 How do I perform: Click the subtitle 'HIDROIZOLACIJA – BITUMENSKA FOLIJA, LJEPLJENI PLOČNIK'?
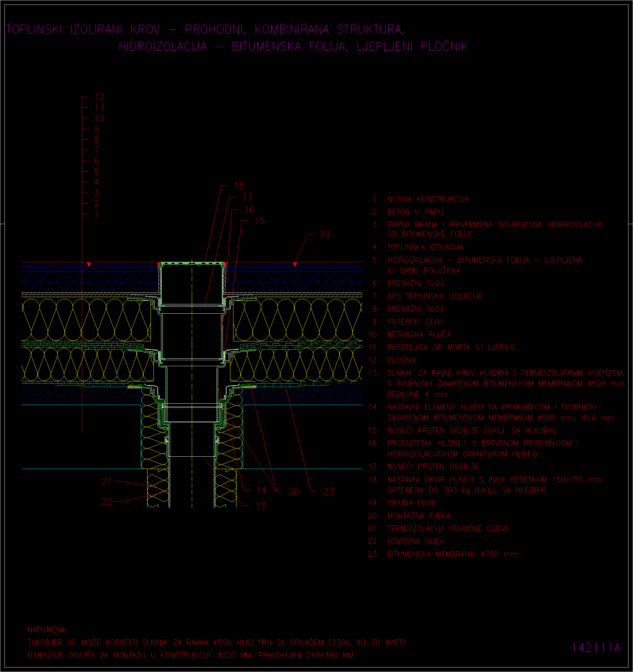click(x=293, y=46)
